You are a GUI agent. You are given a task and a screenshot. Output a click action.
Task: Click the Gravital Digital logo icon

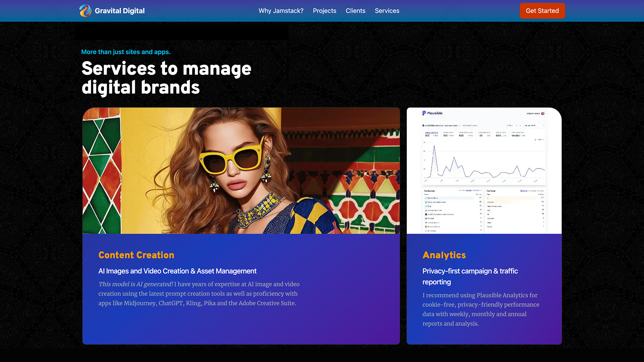click(85, 11)
